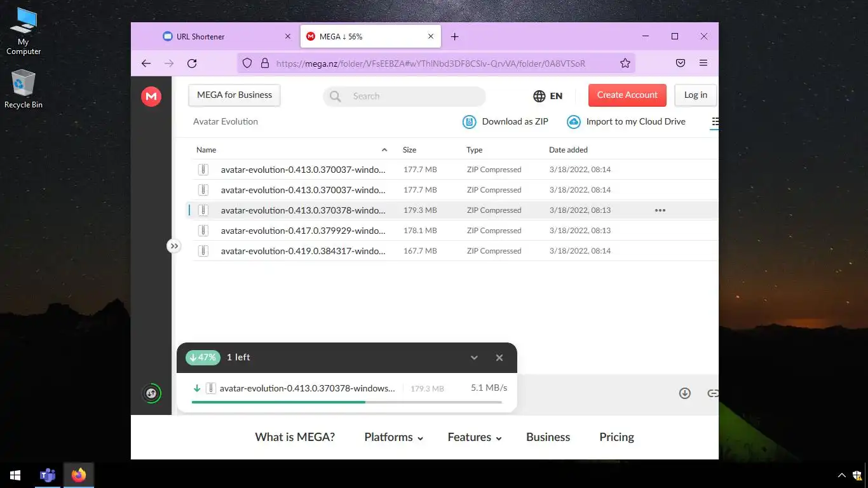Screen dimensions: 868x488
Task: Click the shield tracking protection icon
Action: 247,63
